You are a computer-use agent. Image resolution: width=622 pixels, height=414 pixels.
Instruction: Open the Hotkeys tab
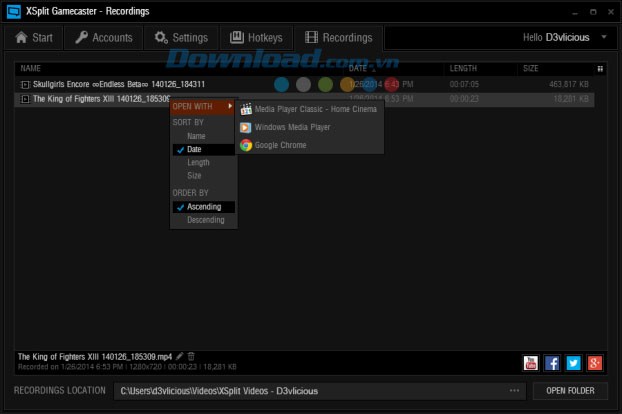(x=256, y=38)
